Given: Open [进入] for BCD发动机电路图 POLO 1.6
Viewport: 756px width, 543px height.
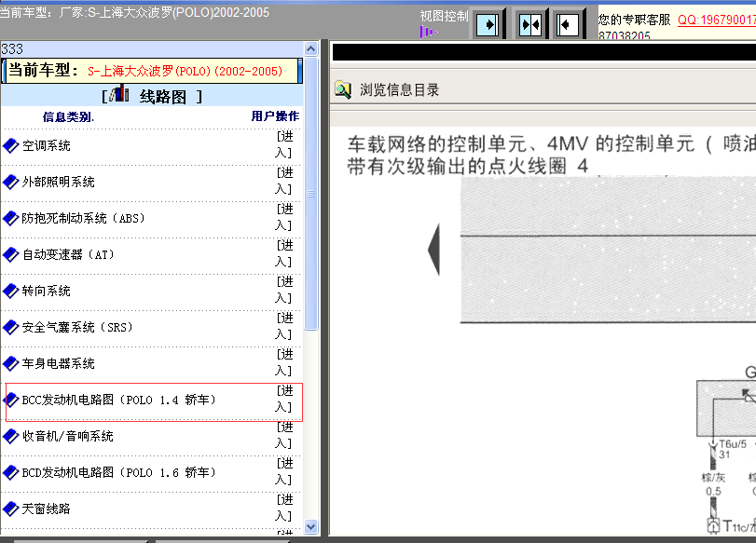Looking at the screenshot, I should [284, 471].
